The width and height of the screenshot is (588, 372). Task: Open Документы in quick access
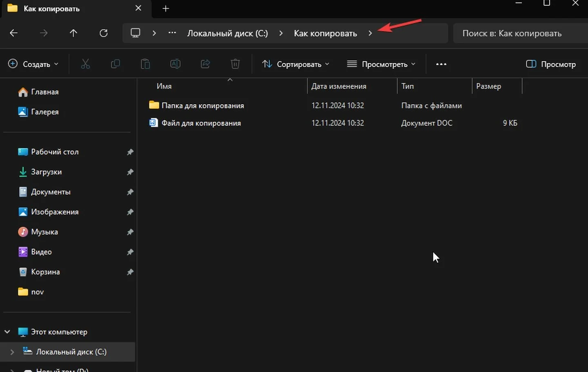click(x=51, y=192)
